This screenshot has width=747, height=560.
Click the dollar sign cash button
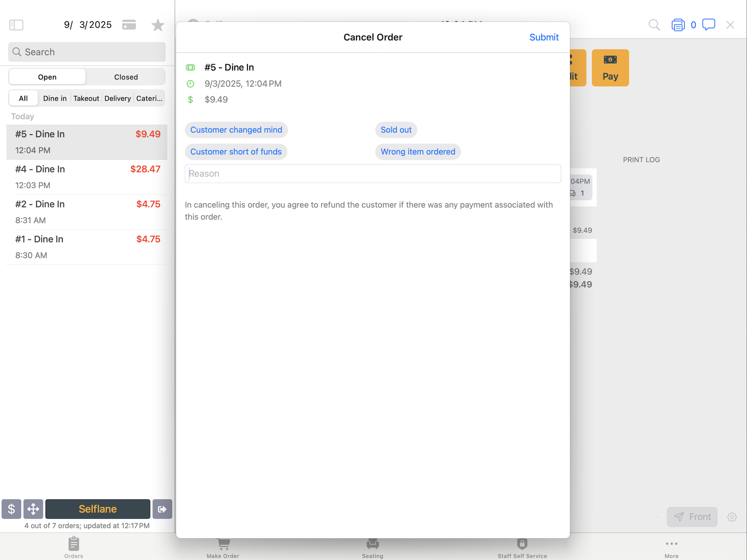11,509
